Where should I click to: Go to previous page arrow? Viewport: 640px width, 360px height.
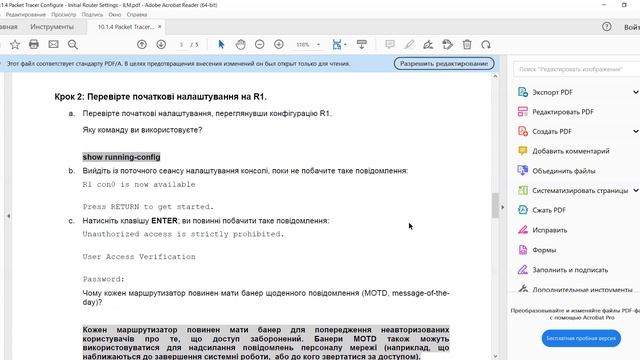[142, 44]
